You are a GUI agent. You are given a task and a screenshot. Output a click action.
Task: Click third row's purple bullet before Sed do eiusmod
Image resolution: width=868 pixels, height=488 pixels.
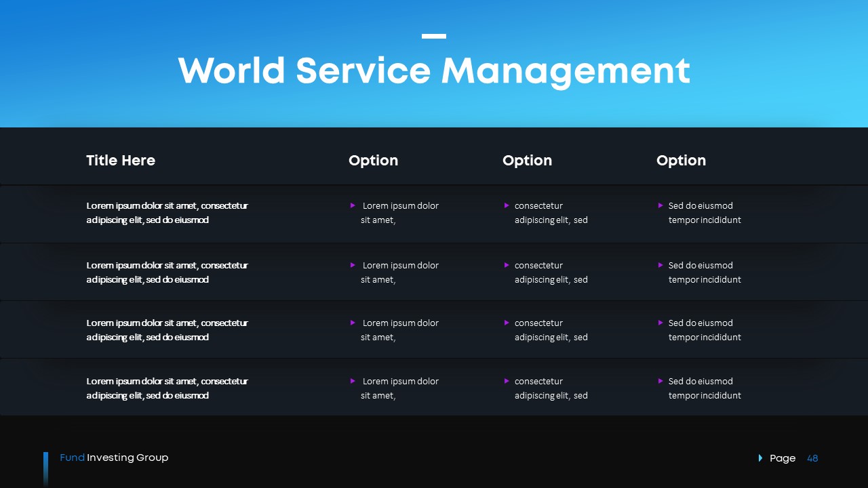pos(660,323)
